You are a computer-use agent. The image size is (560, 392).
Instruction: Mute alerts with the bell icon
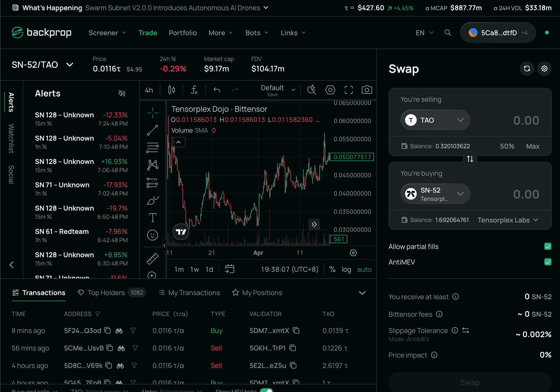click(122, 93)
